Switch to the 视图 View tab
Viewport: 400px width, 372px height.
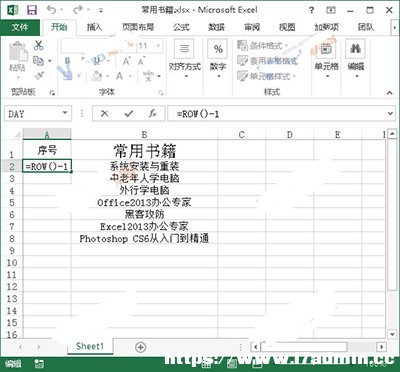point(287,27)
